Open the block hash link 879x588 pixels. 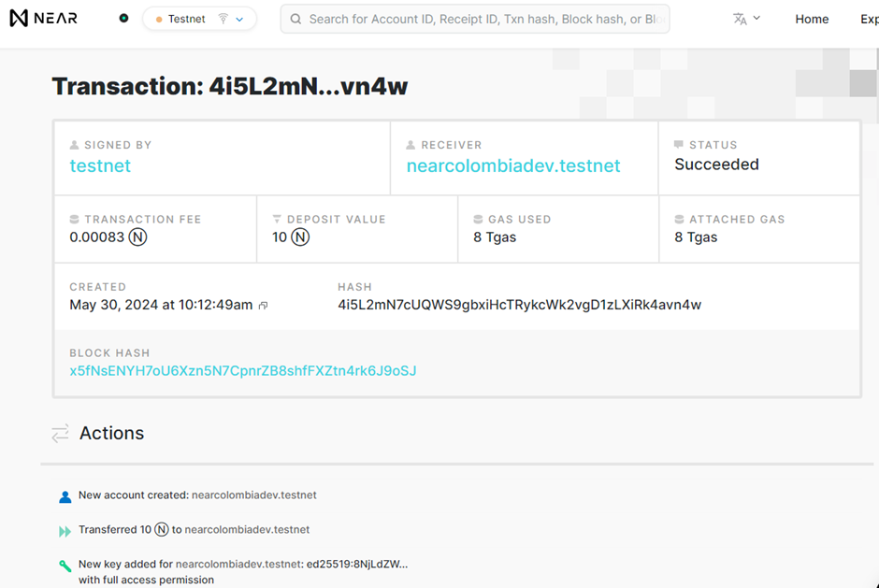point(243,371)
